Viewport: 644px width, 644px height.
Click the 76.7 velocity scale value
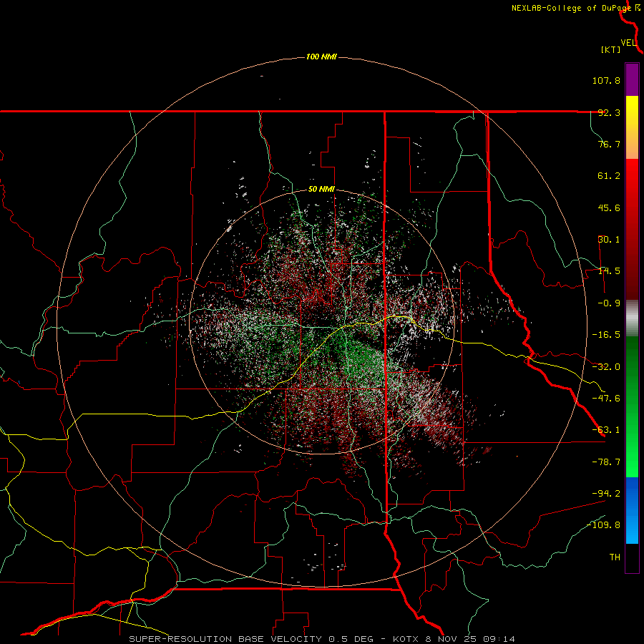coord(609,144)
